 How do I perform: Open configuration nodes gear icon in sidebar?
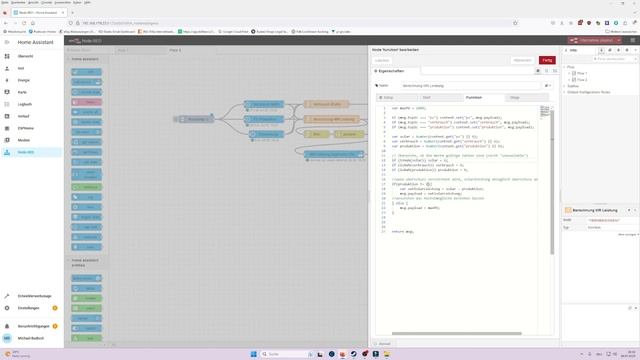coord(627,50)
